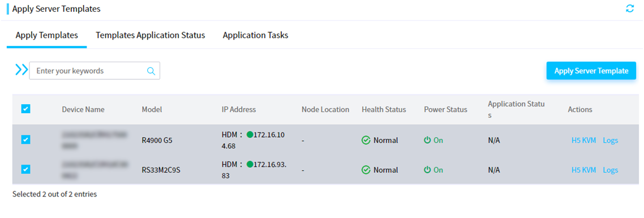This screenshot has height=218, width=644.
Task: Focus the Enter your keywords field
Action: 91,71
